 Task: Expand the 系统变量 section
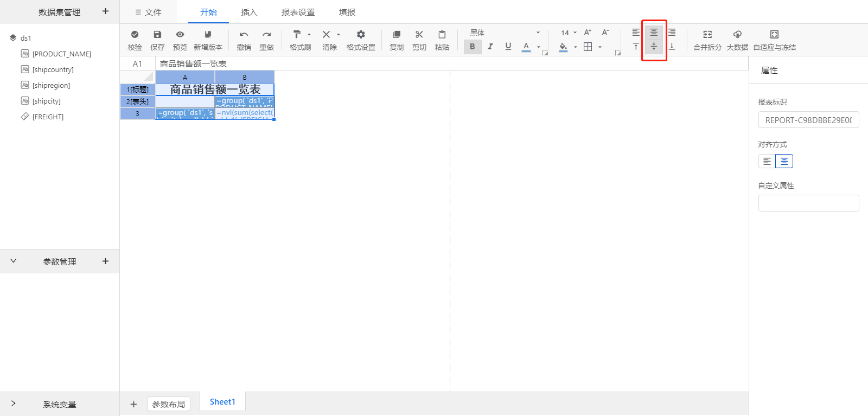pos(14,404)
